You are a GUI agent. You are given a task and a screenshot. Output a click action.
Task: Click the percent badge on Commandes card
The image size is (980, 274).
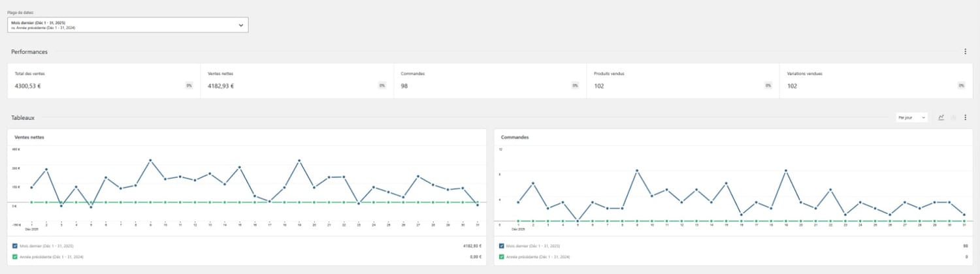click(575, 85)
